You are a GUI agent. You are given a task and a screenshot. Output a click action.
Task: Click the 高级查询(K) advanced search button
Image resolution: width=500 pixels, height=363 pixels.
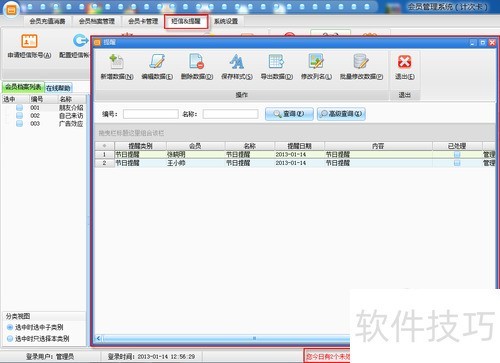coord(341,114)
